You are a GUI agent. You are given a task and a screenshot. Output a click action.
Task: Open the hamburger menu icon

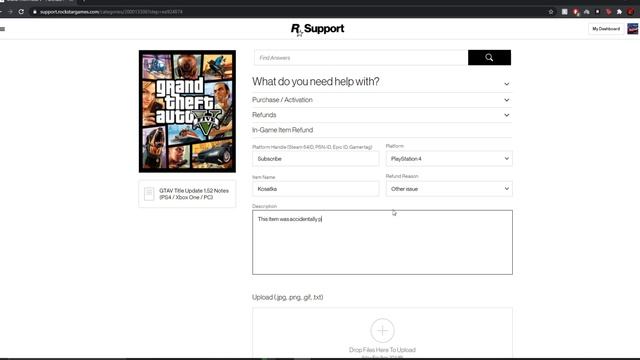tap(2, 29)
